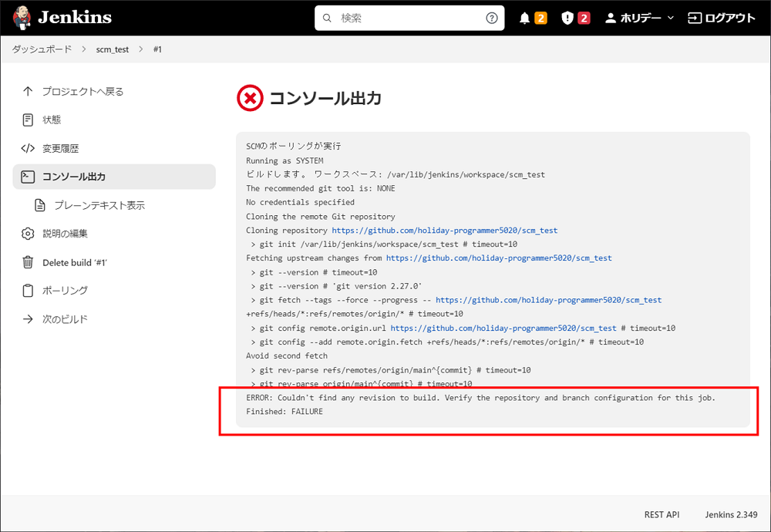Viewport: 771px width, 532px height.
Task: Click the right arrow icon for 次のビルド
Action: coord(28,319)
